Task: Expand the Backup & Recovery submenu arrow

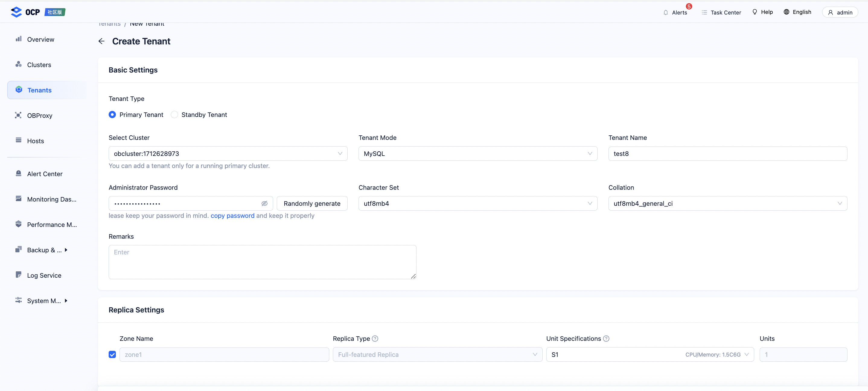Action: click(66, 250)
